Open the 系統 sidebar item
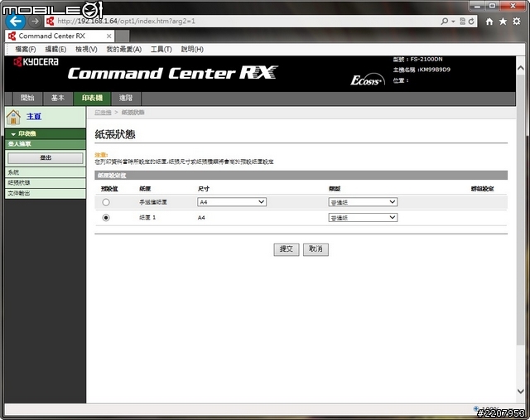The width and height of the screenshot is (530, 420). pyautogui.click(x=46, y=172)
